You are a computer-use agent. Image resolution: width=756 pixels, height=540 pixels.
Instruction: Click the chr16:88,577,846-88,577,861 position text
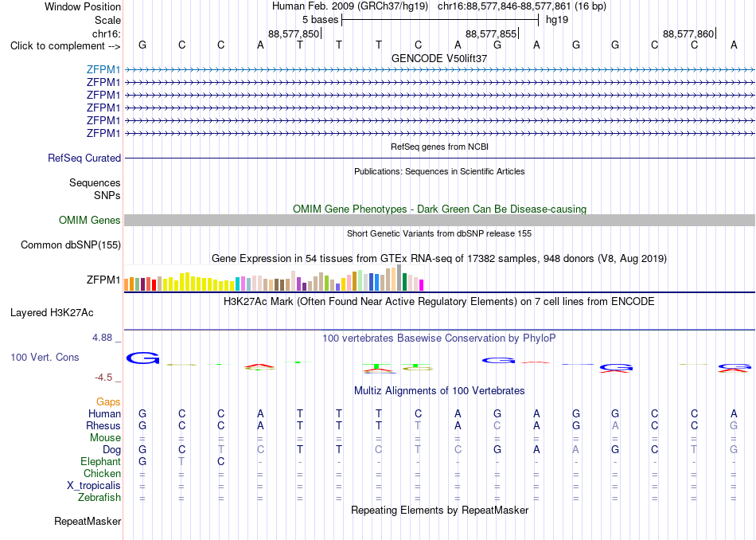pos(522,6)
